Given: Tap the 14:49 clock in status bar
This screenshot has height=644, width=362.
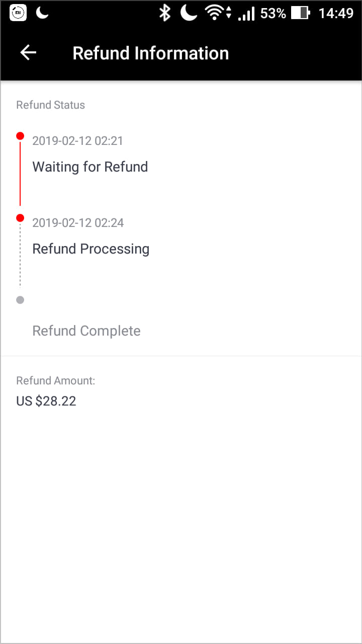Looking at the screenshot, I should (x=336, y=13).
